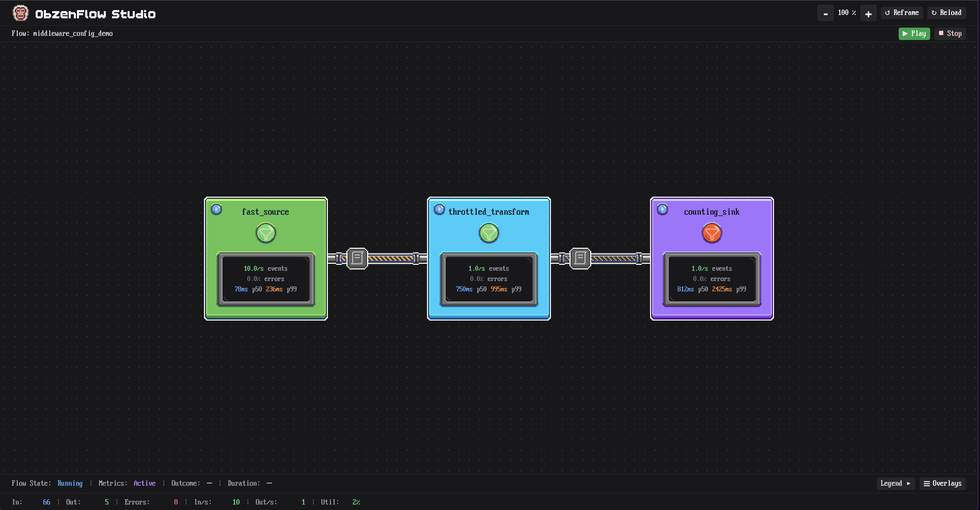
Task: Click the 100 % zoom level value
Action: click(x=847, y=13)
